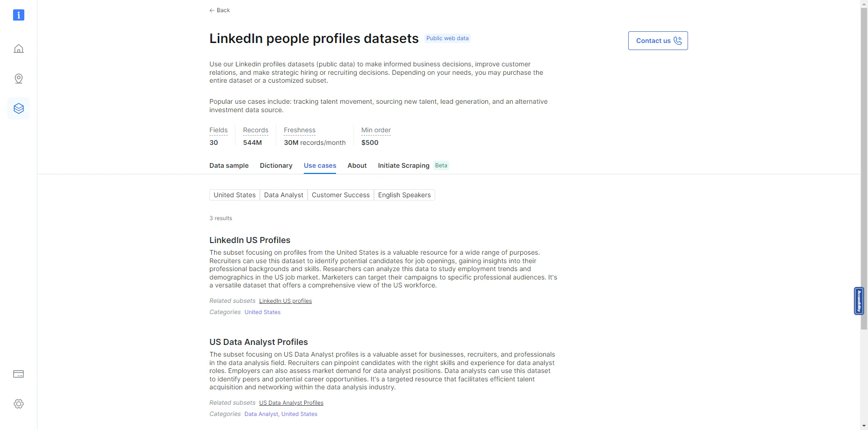Click the Freshness label
The height and width of the screenshot is (430, 868).
point(300,130)
